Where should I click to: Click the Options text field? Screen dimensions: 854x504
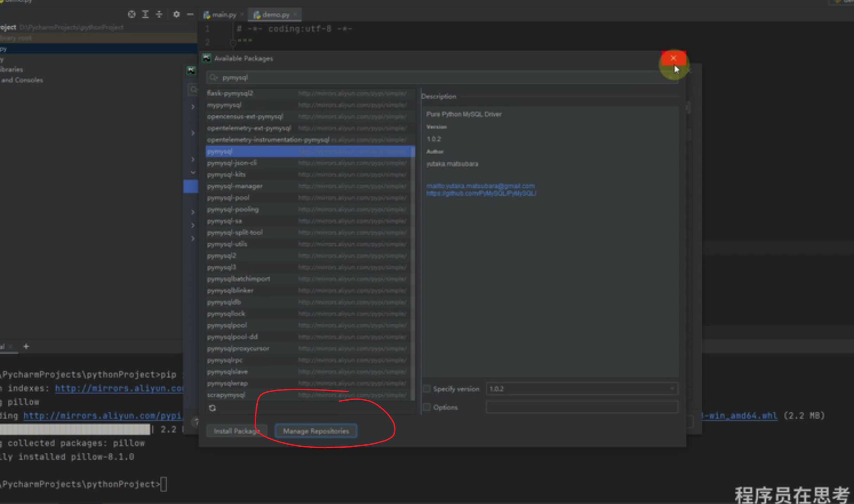(582, 407)
